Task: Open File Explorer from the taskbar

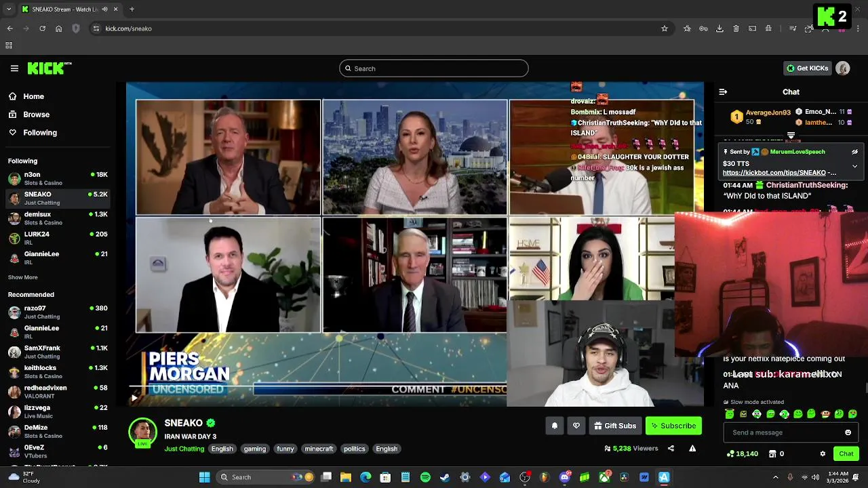Action: (x=346, y=477)
